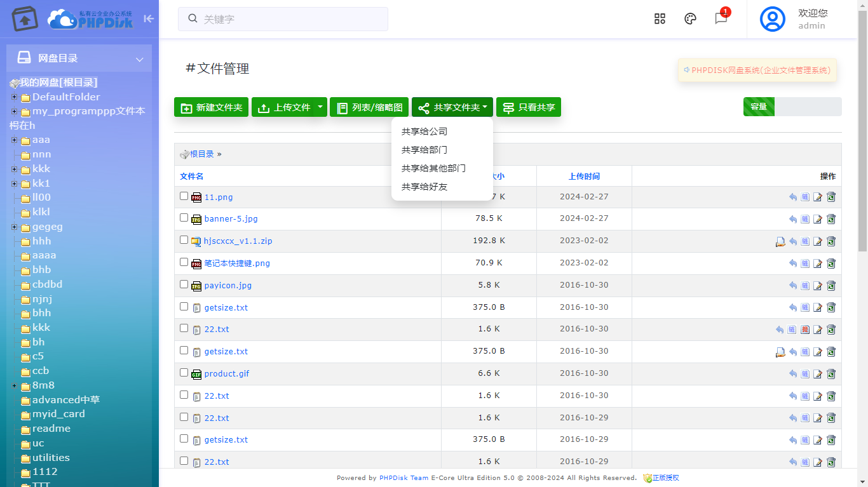Sort by the 文件名 column header
Viewport: 868px width, 487px height.
[191, 176]
